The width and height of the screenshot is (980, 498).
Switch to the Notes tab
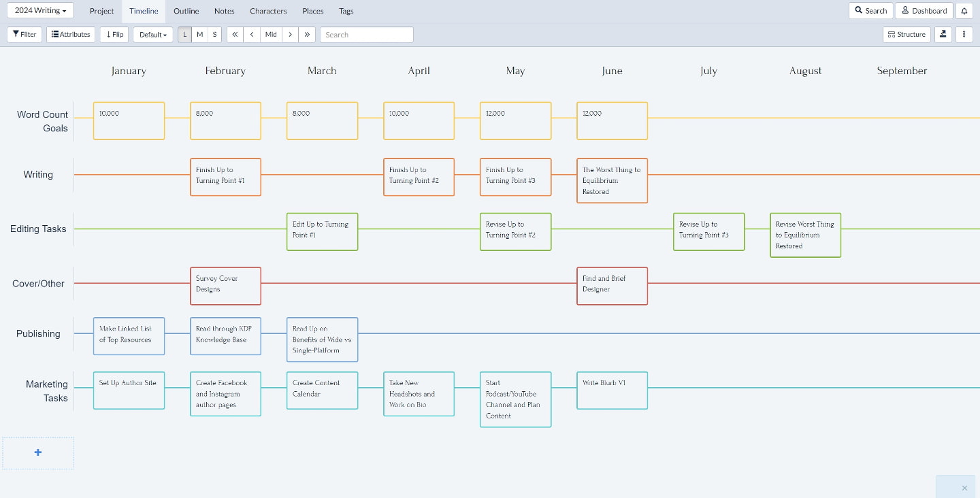(x=224, y=11)
